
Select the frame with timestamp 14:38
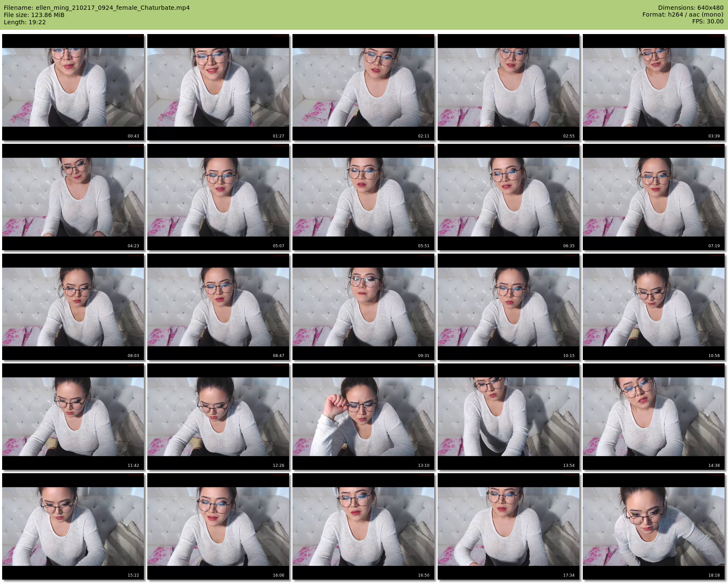654,417
